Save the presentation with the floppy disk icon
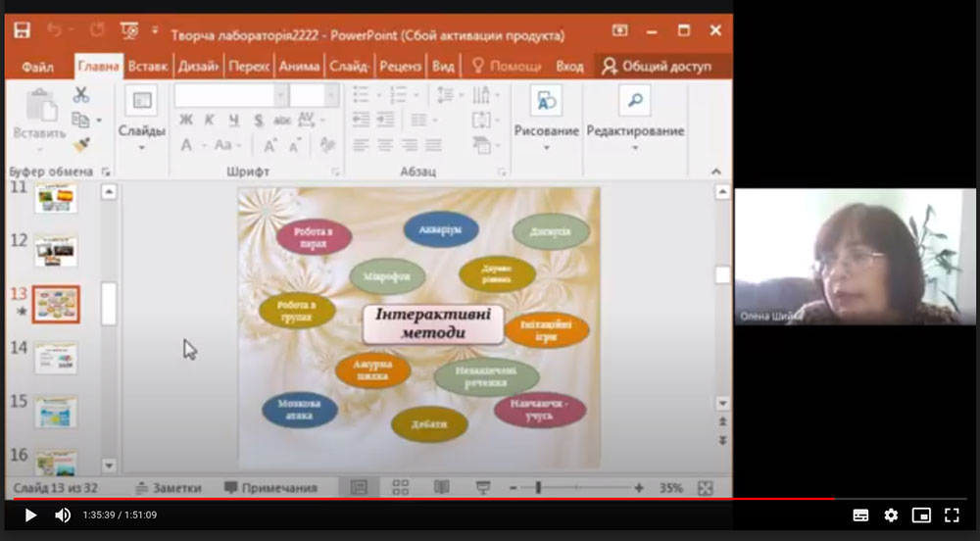980x541 pixels. coord(23,30)
